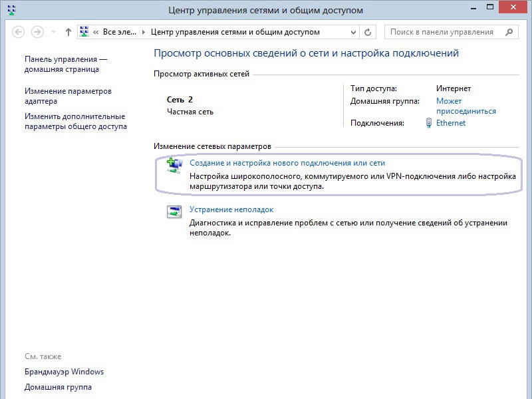532x399 pixels.
Task: Open 'Устранение неполадок' troubleshooting link
Action: pos(231,209)
